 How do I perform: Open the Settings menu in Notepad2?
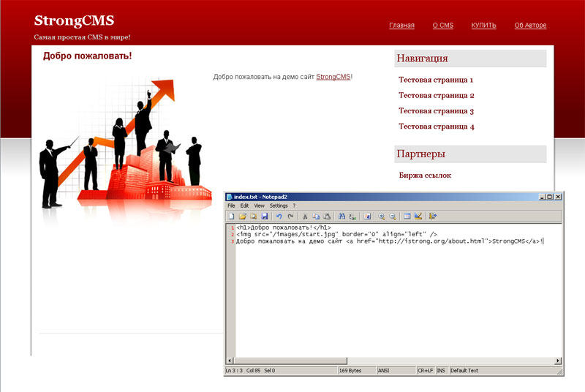[279, 206]
